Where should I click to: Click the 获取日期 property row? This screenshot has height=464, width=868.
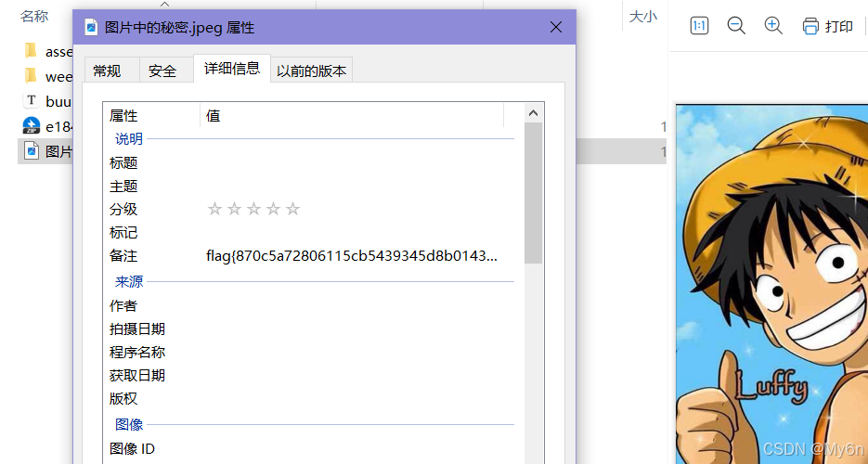pyautogui.click(x=312, y=376)
